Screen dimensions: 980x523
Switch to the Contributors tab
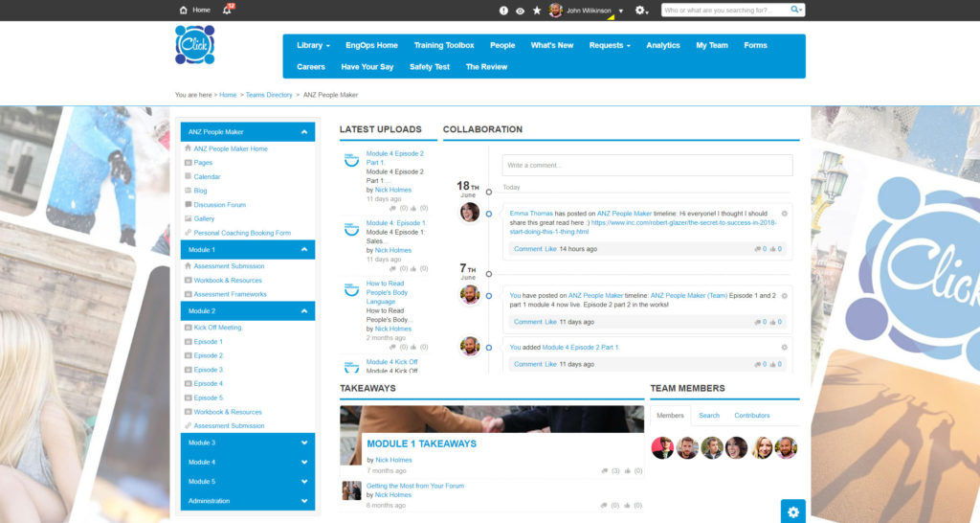(751, 416)
